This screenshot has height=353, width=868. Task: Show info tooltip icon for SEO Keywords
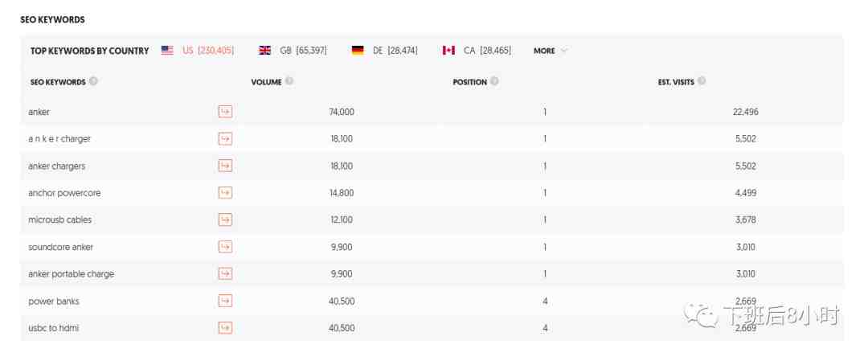(x=93, y=81)
